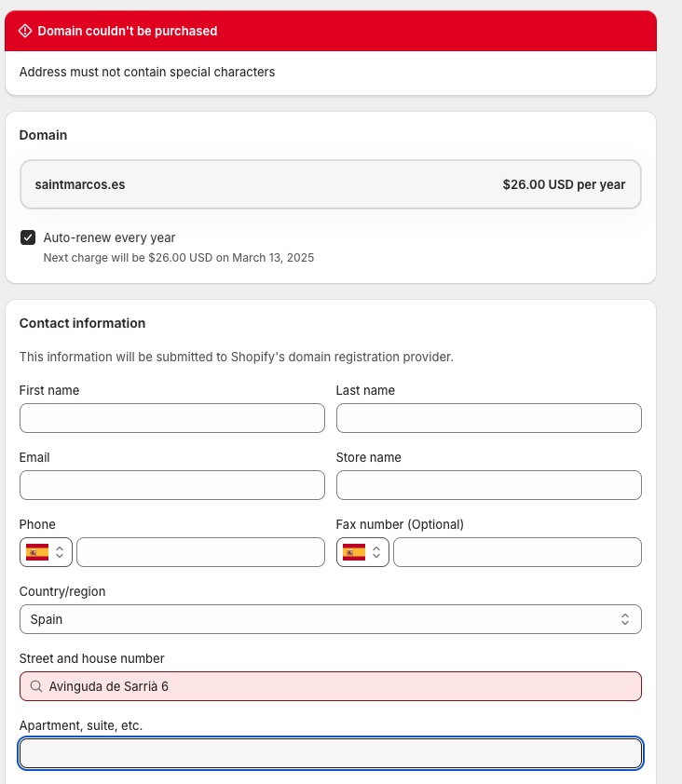
Task: Click the Domain couldn't be purchased banner
Action: (x=330, y=31)
